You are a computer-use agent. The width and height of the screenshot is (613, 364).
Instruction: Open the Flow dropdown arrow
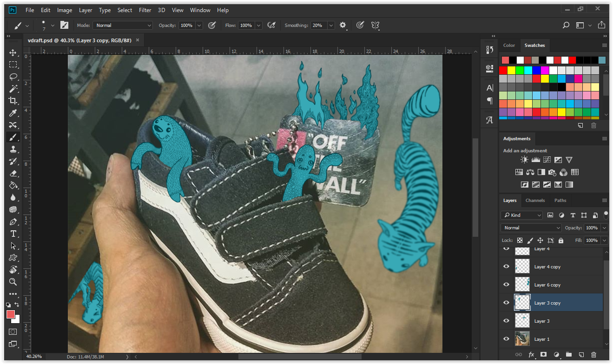[258, 25]
